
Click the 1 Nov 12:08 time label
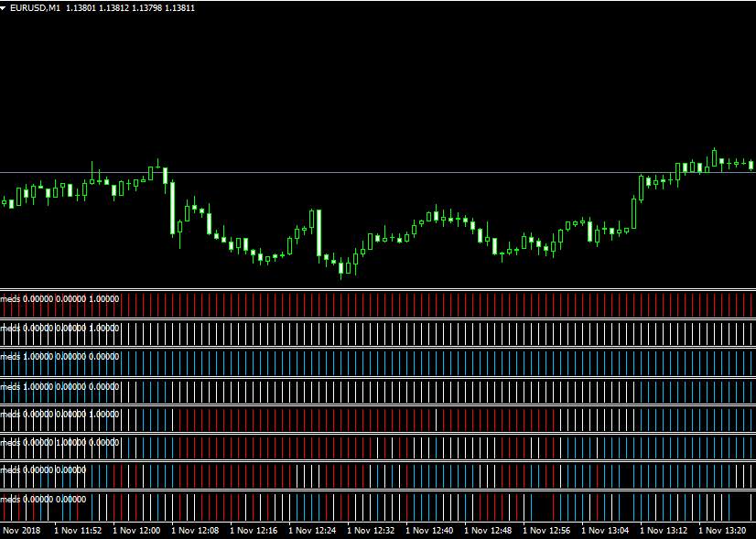click(195, 530)
